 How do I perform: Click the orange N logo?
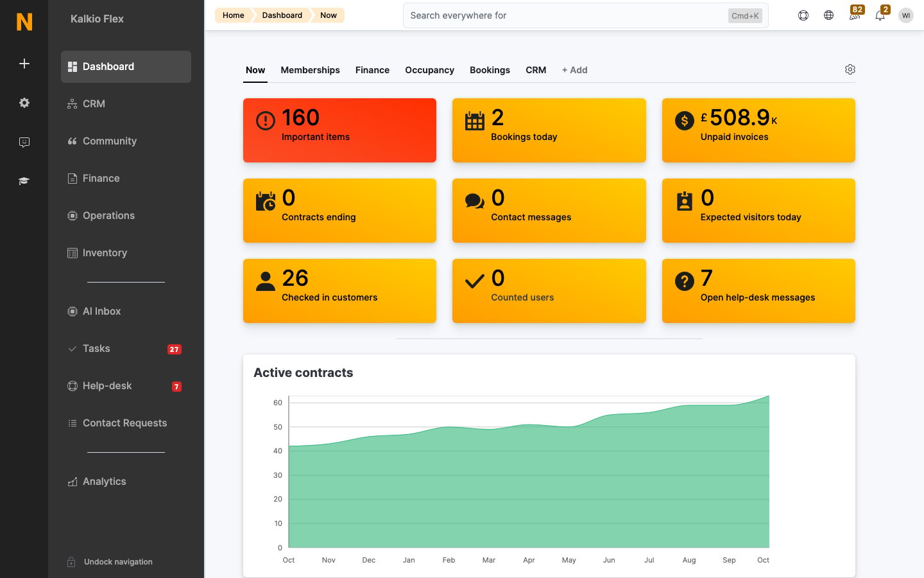tap(24, 21)
